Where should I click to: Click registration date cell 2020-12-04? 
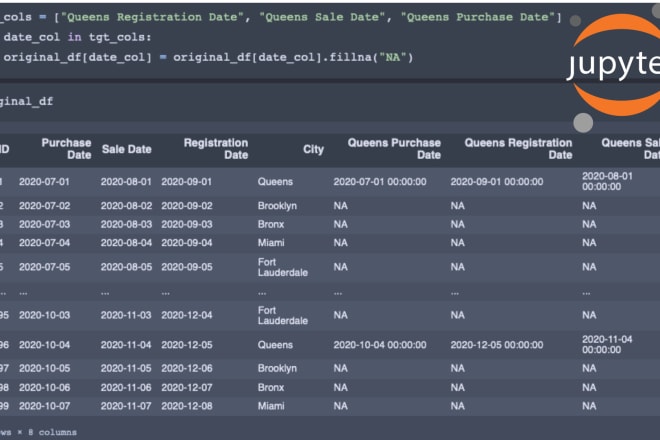click(x=186, y=315)
